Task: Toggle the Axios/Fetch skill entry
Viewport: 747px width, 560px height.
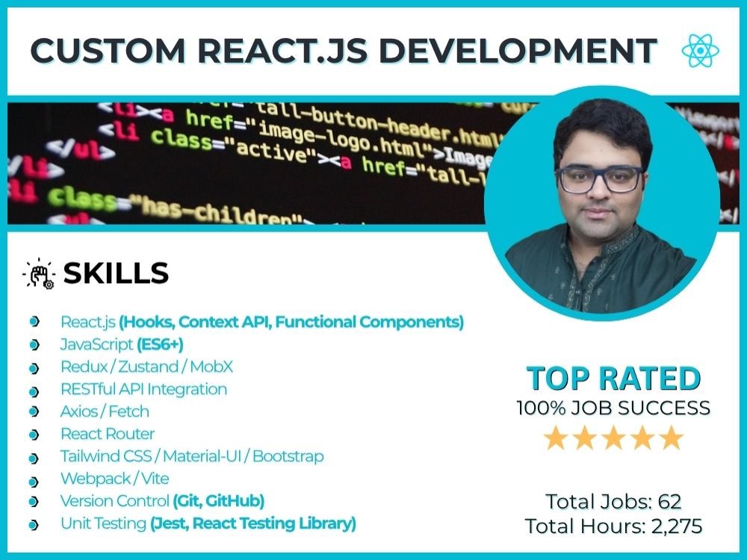Action: pyautogui.click(x=105, y=411)
